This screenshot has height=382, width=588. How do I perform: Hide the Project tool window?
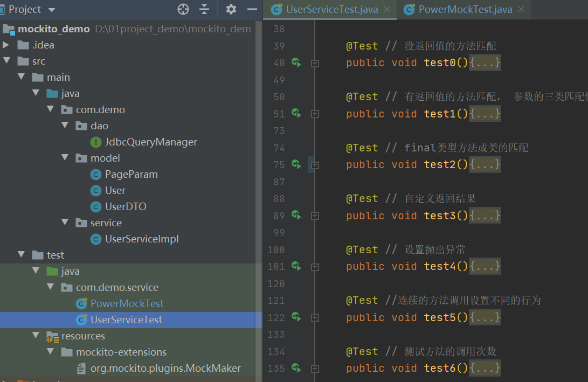[251, 9]
